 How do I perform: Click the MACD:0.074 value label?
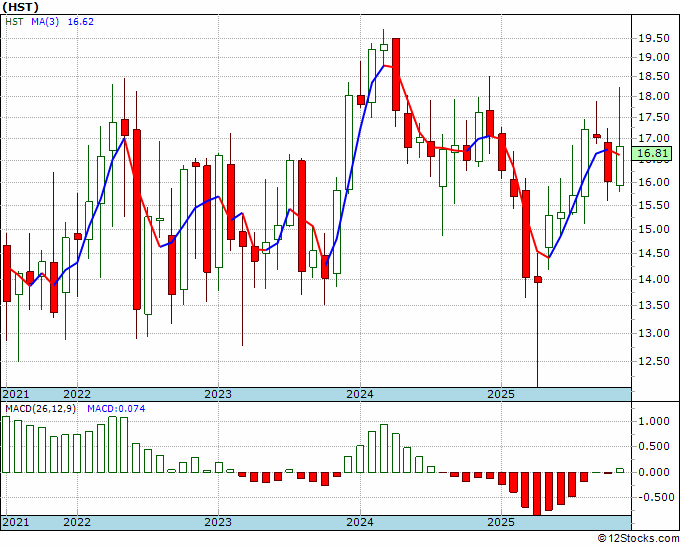click(x=116, y=409)
